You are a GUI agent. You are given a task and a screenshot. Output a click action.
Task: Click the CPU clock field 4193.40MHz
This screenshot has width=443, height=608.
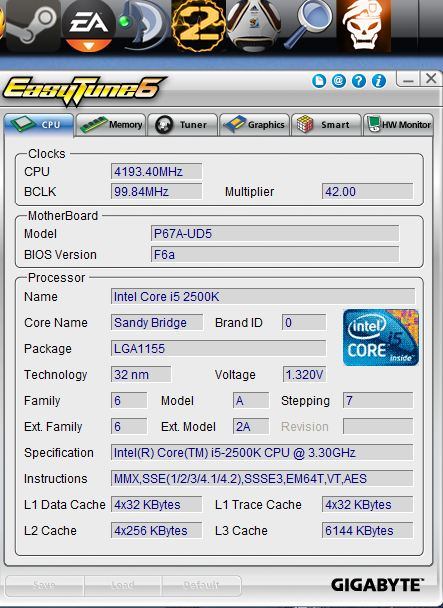[x=156, y=171]
